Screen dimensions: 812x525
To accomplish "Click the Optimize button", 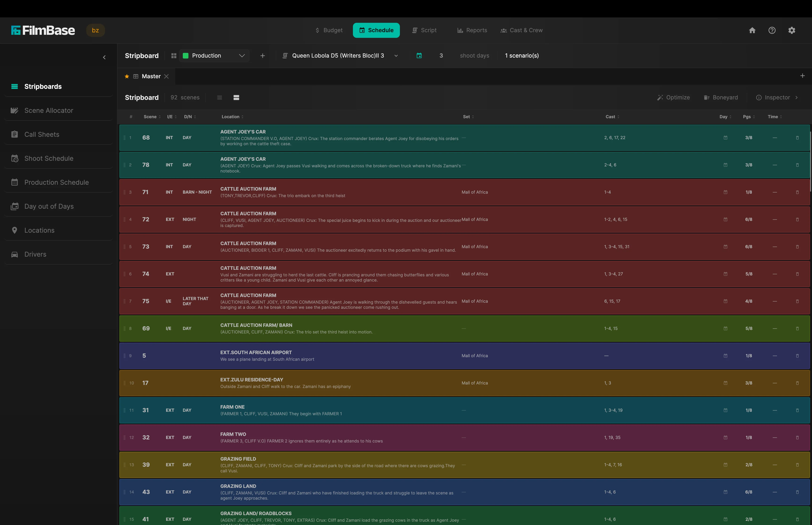I will (673, 98).
